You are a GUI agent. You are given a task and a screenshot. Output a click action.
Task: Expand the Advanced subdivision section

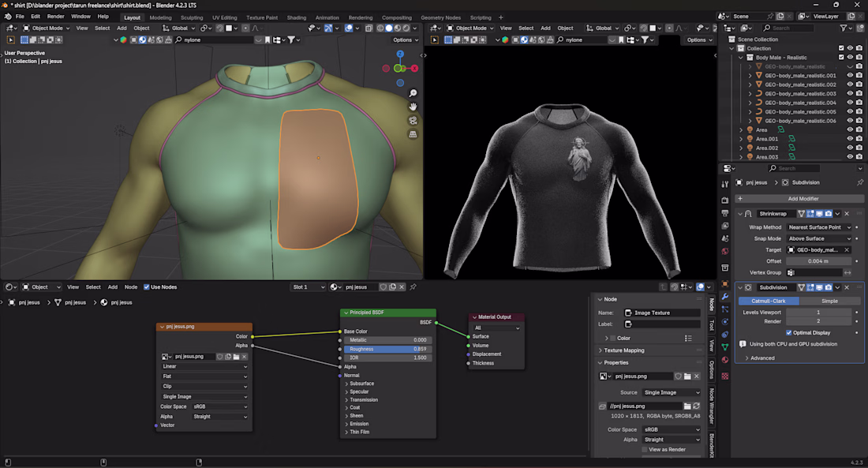761,358
